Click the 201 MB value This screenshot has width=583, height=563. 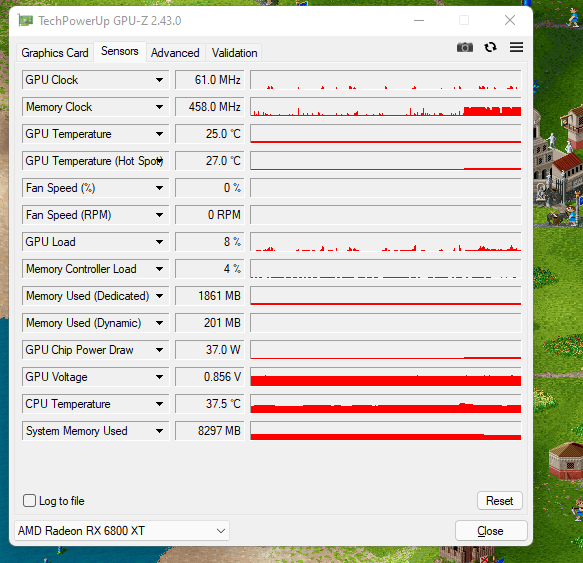210,323
